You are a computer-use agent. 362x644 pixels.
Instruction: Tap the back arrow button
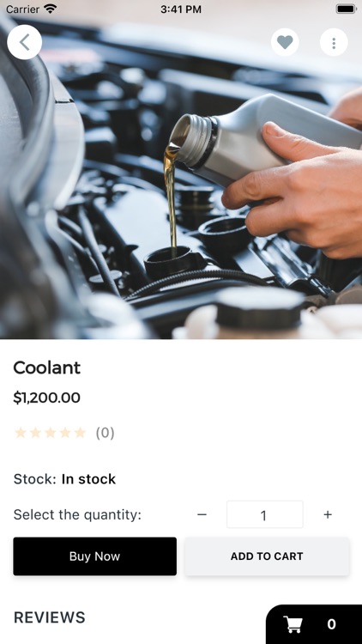(24, 42)
